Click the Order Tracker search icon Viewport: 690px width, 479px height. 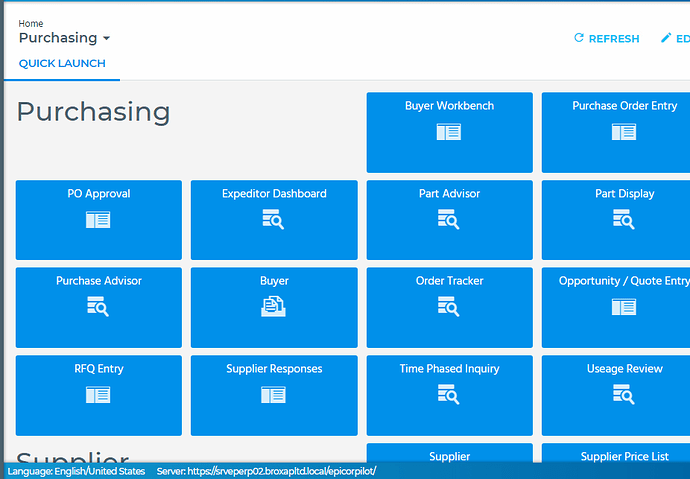448,307
